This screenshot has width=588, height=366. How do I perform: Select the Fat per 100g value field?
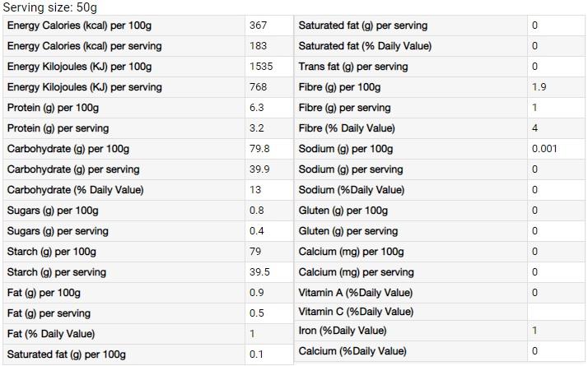point(268,293)
